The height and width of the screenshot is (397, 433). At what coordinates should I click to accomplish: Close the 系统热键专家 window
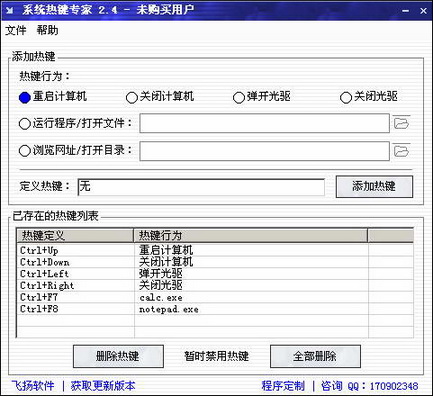tap(423, 11)
